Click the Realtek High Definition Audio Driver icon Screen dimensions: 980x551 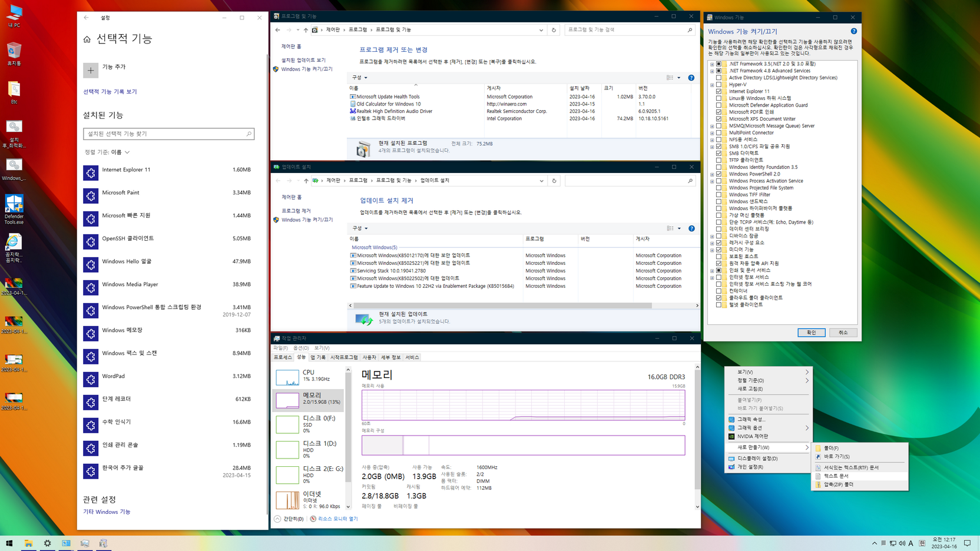click(x=353, y=111)
